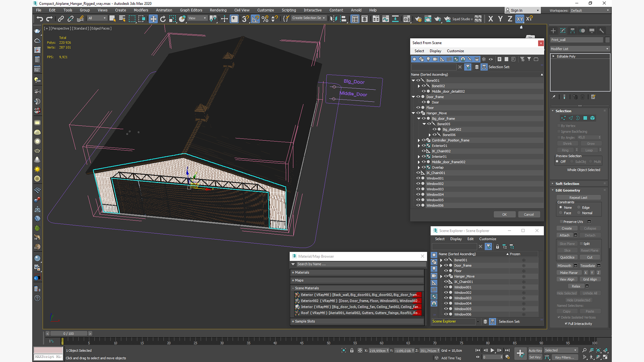Expand Exterior01 node in Select From Scene
Viewport: 644px width, 362px height.
(x=419, y=146)
